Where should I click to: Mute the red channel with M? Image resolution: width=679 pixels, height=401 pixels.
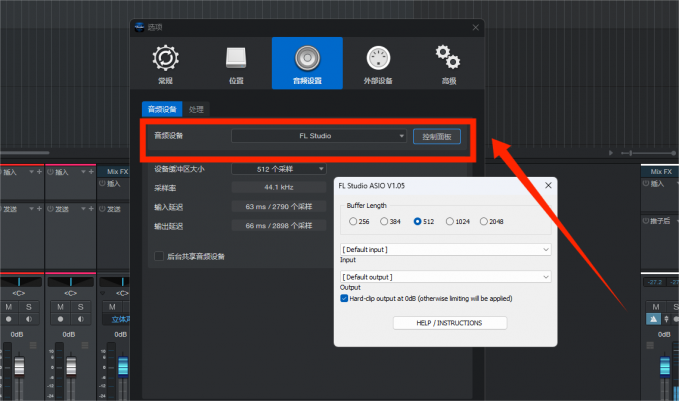click(9, 307)
